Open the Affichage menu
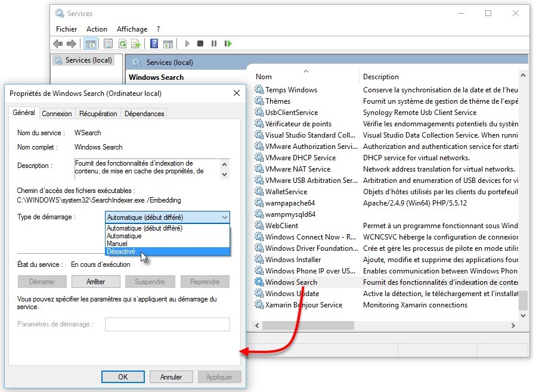Screen dimensions: 533x392 pos(132,29)
